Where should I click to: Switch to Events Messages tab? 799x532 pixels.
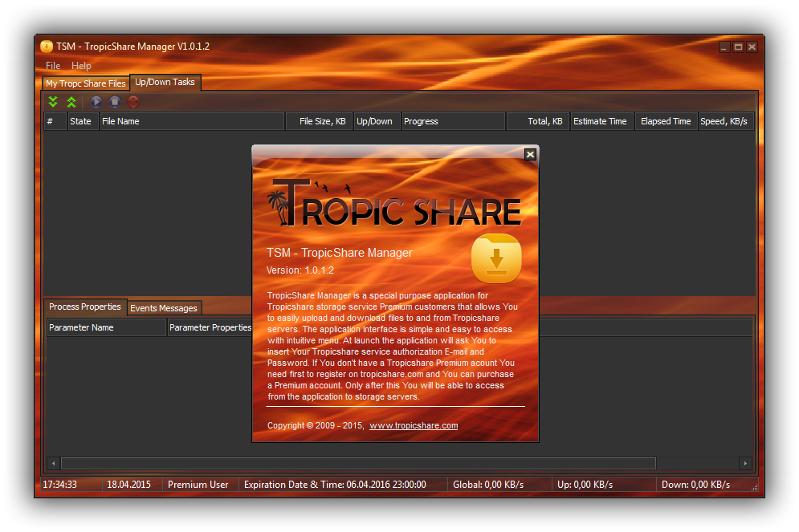coord(164,308)
